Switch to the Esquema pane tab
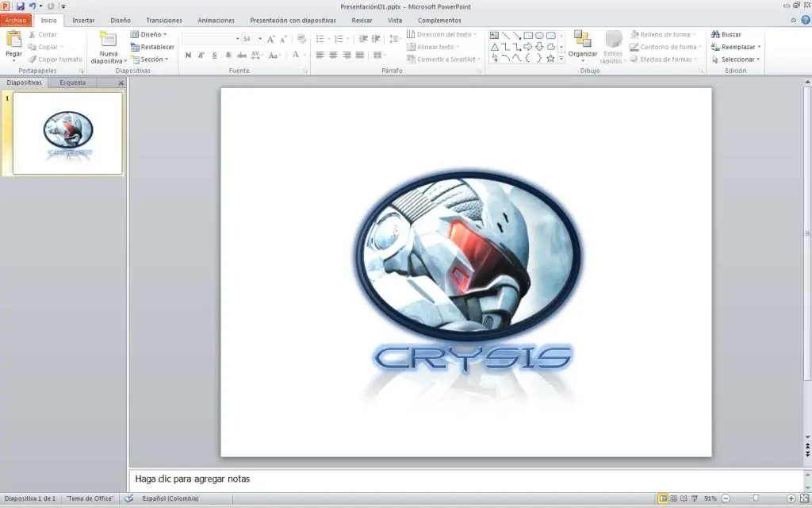 coord(72,83)
